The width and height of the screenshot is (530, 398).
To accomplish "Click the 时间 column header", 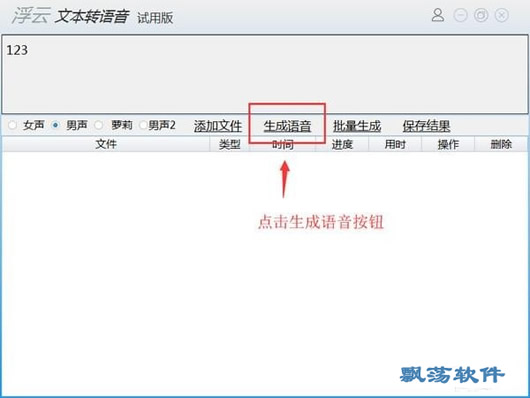I will [283, 145].
